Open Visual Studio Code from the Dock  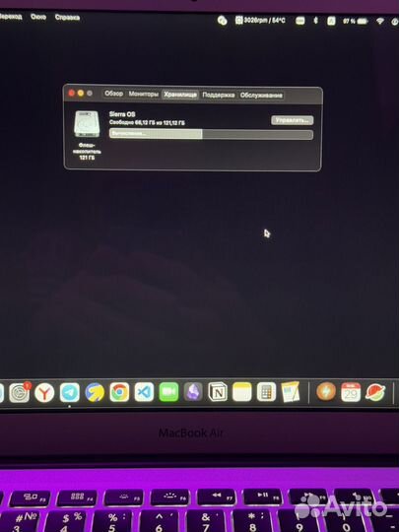144,392
